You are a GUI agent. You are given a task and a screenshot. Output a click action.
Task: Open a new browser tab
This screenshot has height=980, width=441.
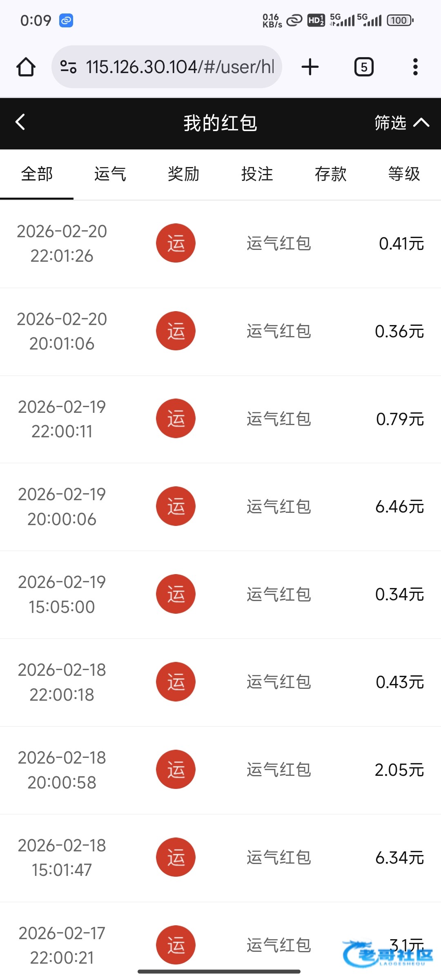click(x=310, y=67)
